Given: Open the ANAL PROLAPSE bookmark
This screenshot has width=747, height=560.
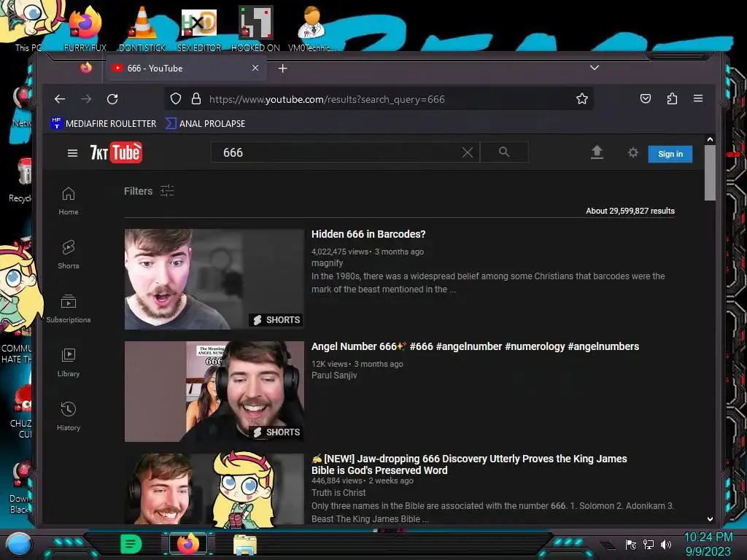Looking at the screenshot, I should (x=205, y=124).
